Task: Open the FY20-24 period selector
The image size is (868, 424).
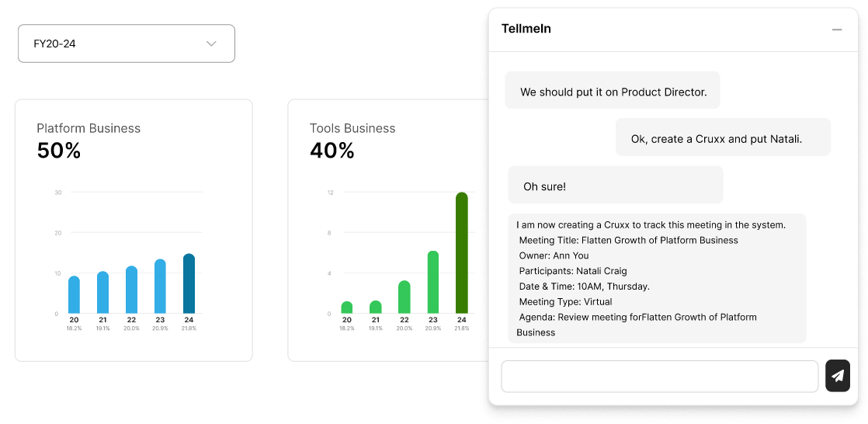Action: (x=127, y=43)
